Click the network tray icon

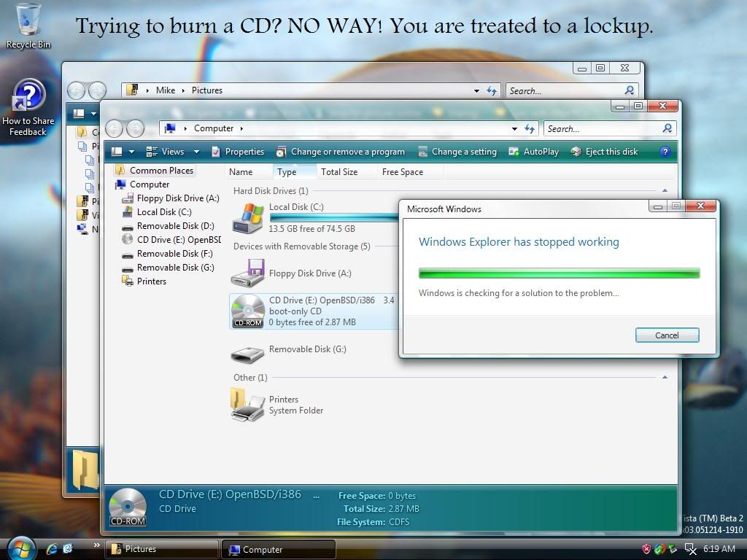point(690,549)
